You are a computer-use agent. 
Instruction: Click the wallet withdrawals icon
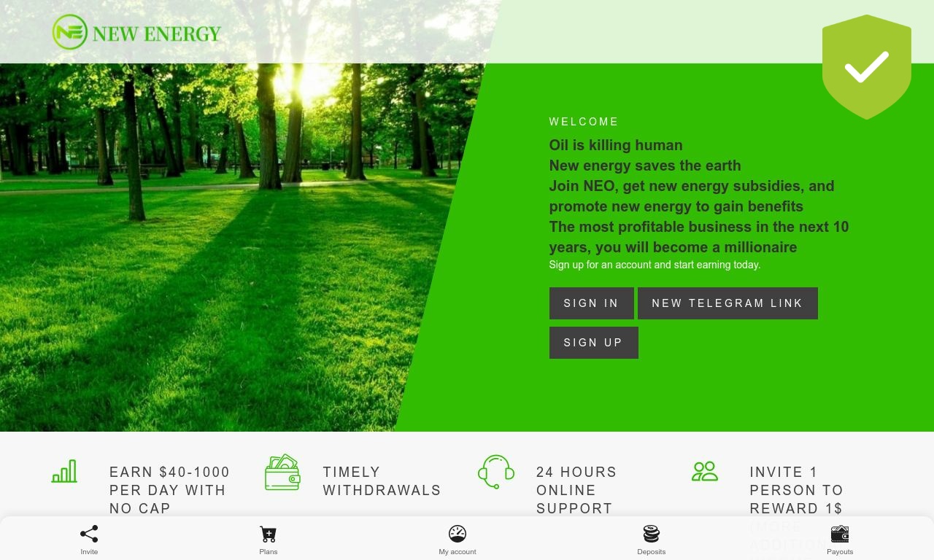[282, 472]
